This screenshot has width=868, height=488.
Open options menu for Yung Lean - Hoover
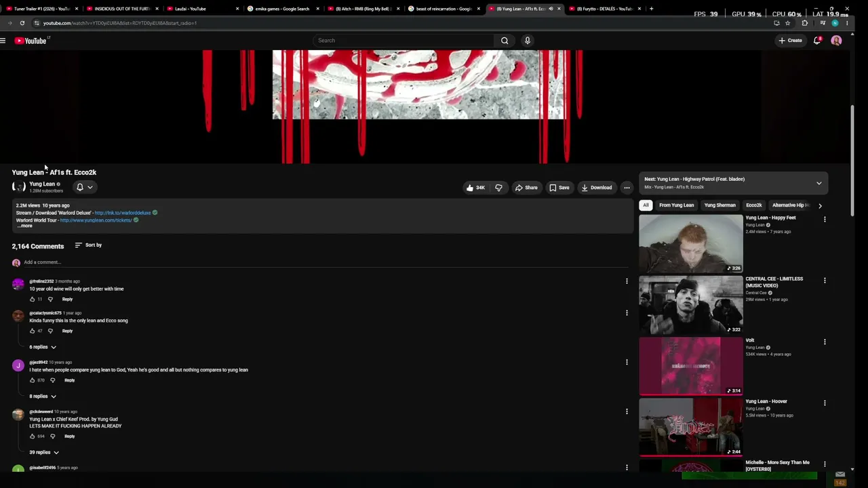(825, 403)
